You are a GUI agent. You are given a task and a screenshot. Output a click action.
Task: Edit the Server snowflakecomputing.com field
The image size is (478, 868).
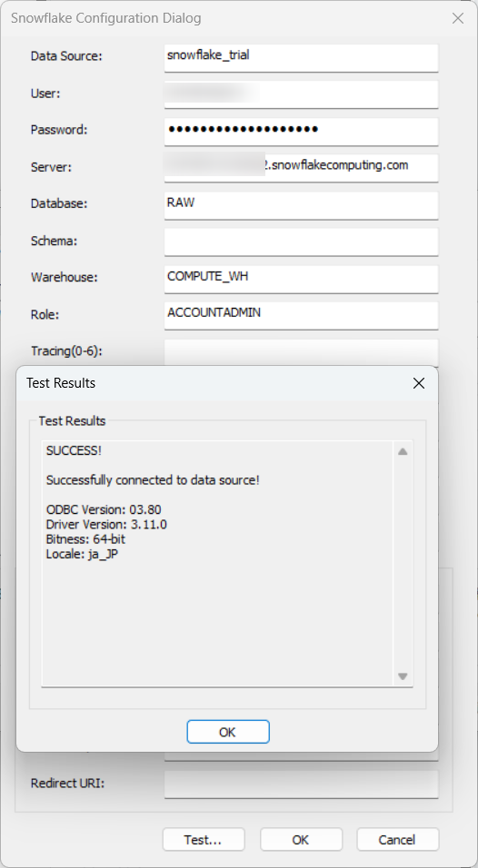[302, 168]
